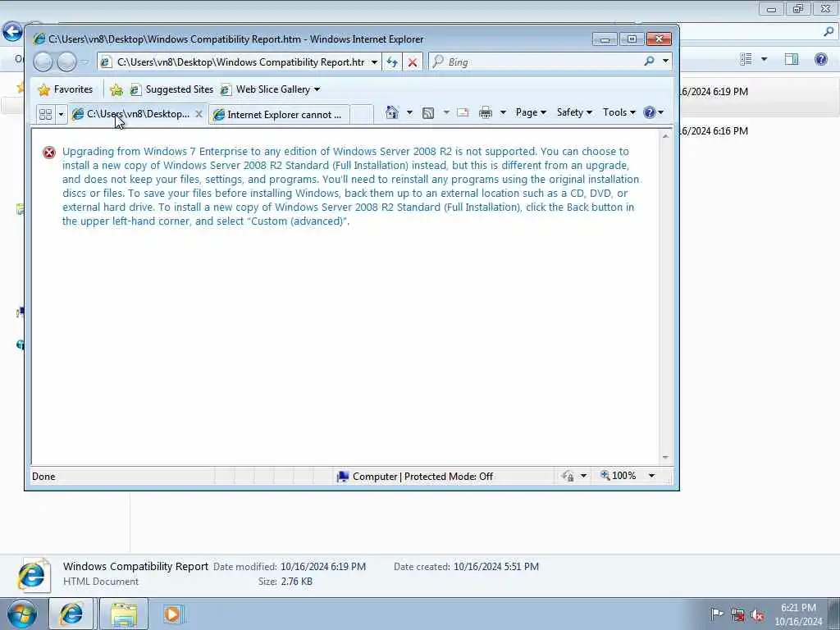Click the Internet Explorer taskbar icon

(71, 614)
